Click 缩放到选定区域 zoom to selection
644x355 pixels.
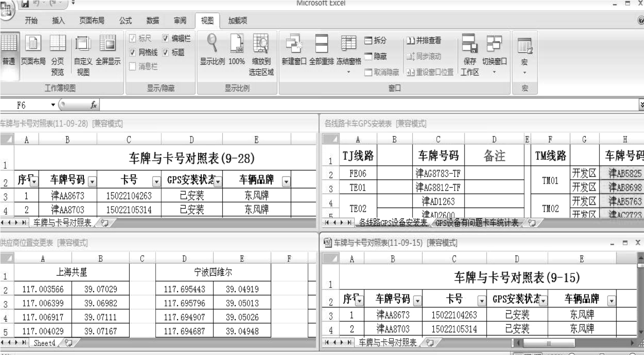[x=261, y=55]
